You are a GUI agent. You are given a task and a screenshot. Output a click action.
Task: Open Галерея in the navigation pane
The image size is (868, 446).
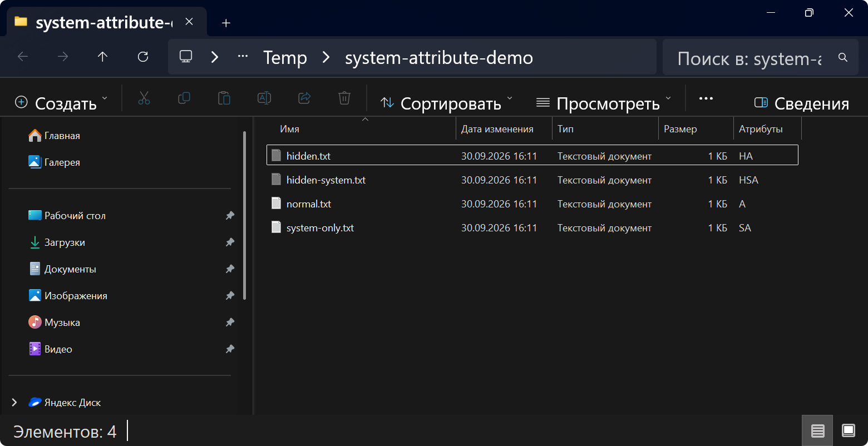(54, 162)
